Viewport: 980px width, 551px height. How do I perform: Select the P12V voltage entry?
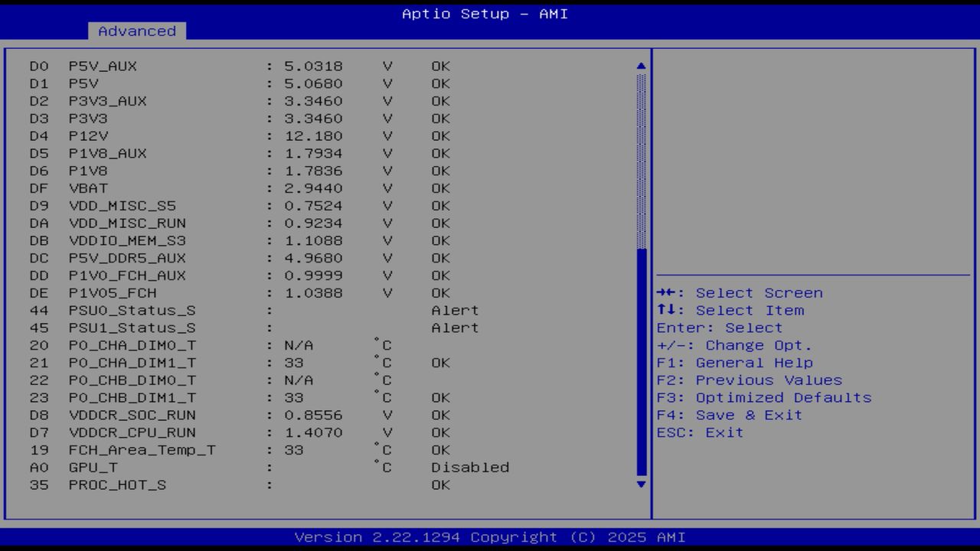pos(230,135)
